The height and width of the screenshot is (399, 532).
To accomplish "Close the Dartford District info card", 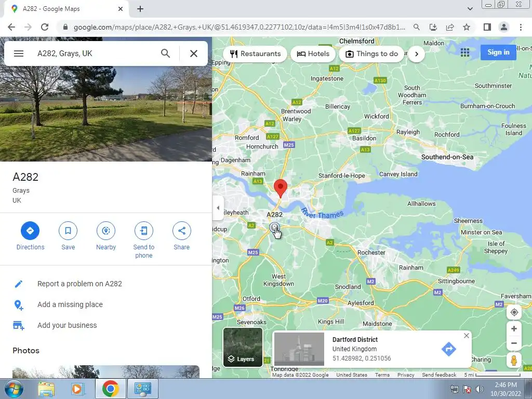I will (467, 336).
